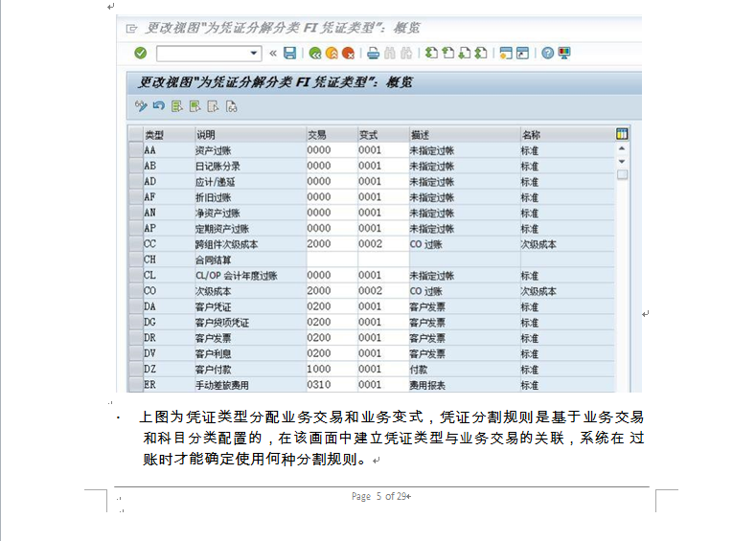
Task: Click the green Enter checkmark icon
Action: [x=140, y=53]
